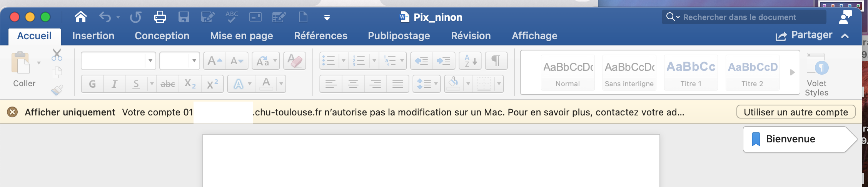868x187 pixels.
Task: Click the borders button
Action: point(484,84)
